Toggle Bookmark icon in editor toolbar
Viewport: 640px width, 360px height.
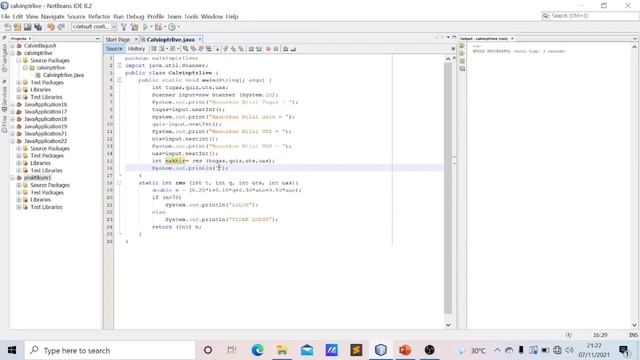(241, 49)
